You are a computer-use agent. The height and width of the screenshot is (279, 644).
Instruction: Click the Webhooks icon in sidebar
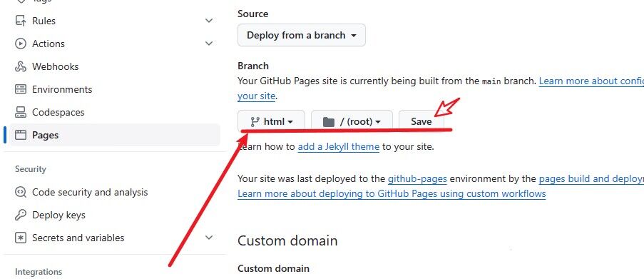tap(21, 66)
